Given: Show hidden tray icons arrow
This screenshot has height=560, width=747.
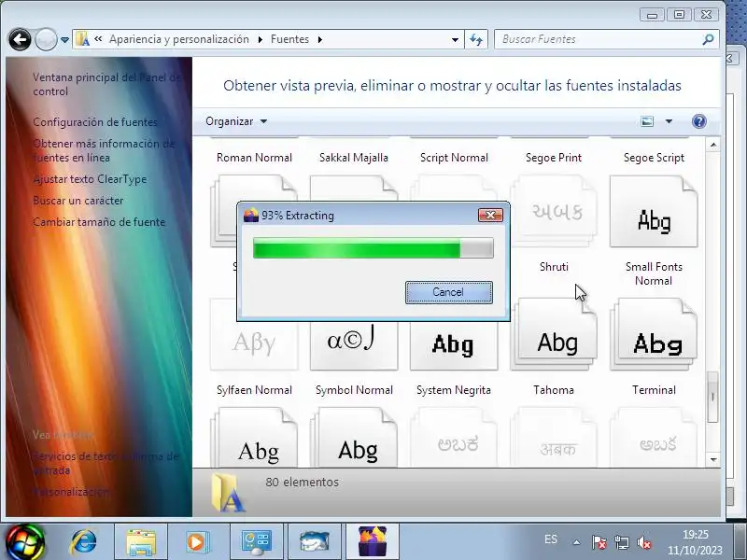Looking at the screenshot, I should (x=576, y=542).
